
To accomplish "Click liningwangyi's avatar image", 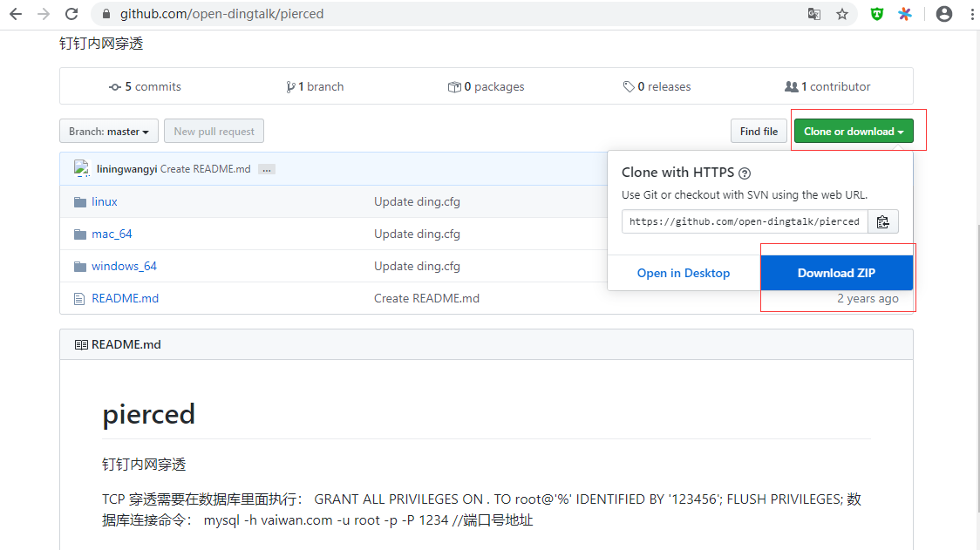I will [x=81, y=169].
